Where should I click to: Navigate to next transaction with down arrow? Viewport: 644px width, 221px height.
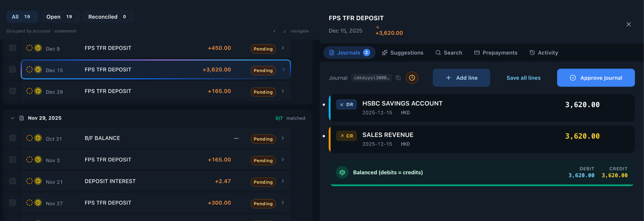coord(284,31)
